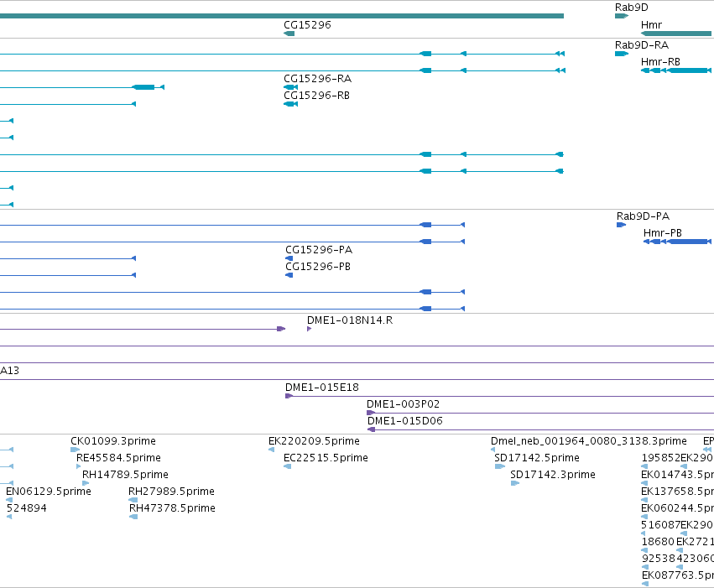Click the Rab9D gene label
This screenshot has height=588, width=714.
631,8
